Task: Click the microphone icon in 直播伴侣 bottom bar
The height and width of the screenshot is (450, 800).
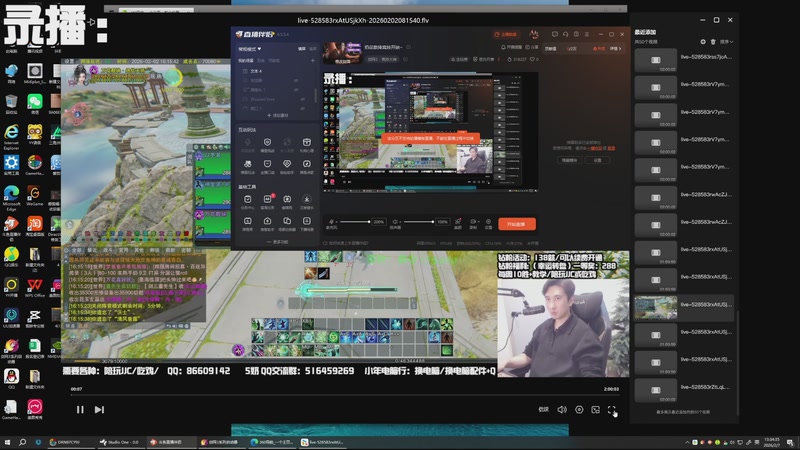Action: pyautogui.click(x=332, y=221)
